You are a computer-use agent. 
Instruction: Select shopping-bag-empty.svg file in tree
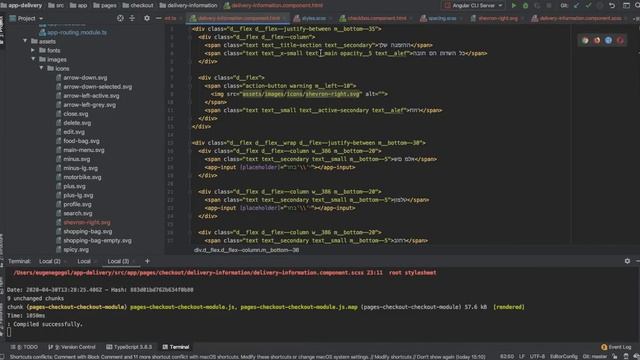(x=97, y=240)
